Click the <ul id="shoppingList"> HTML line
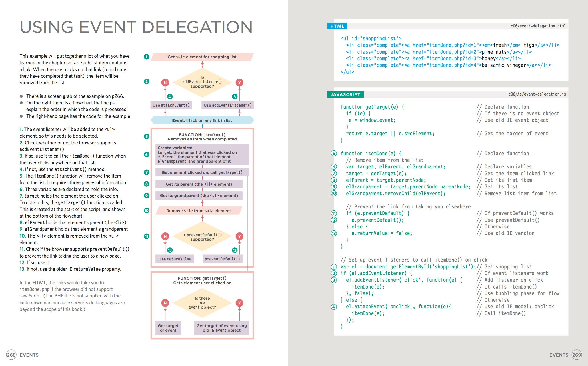The width and height of the screenshot is (588, 366). (371, 39)
